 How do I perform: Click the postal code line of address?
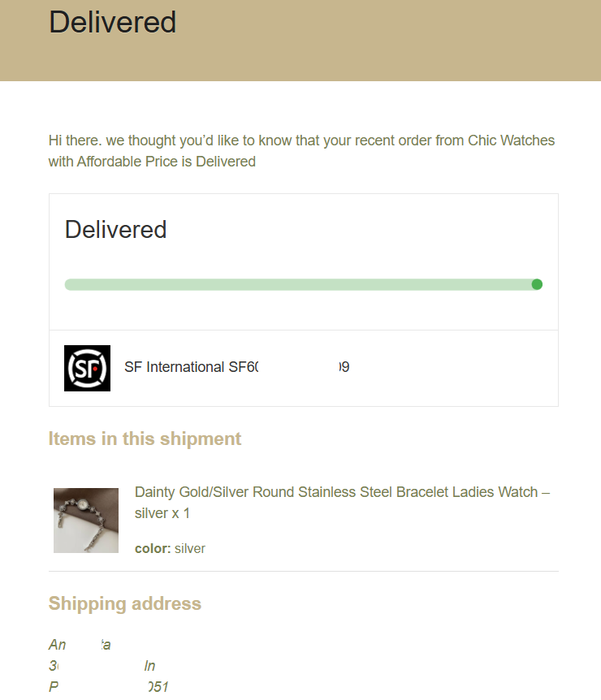pyautogui.click(x=109, y=686)
